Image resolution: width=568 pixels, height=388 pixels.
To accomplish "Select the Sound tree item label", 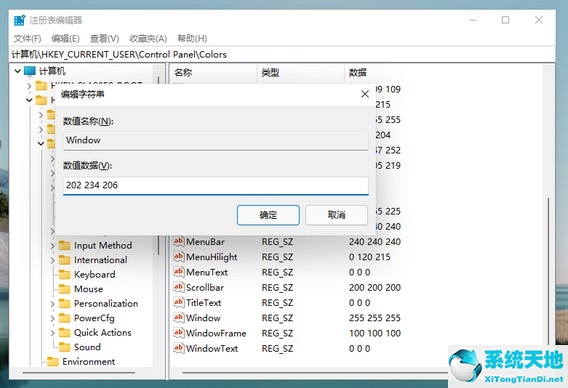I will click(x=87, y=347).
